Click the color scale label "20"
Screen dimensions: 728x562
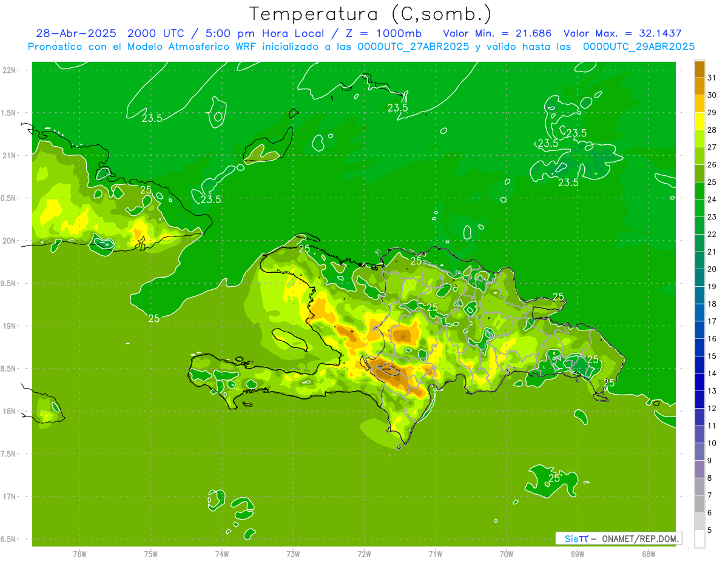(712, 269)
